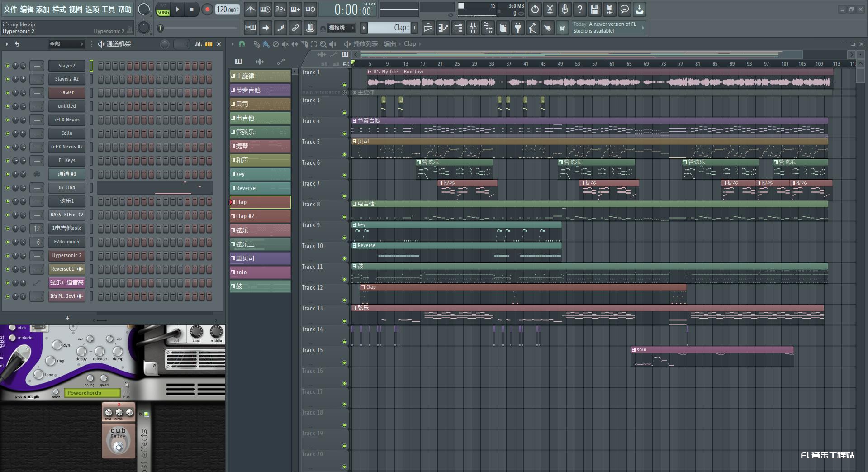Toggle mute on playlist Track 1
The image size is (868, 472).
(x=344, y=85)
